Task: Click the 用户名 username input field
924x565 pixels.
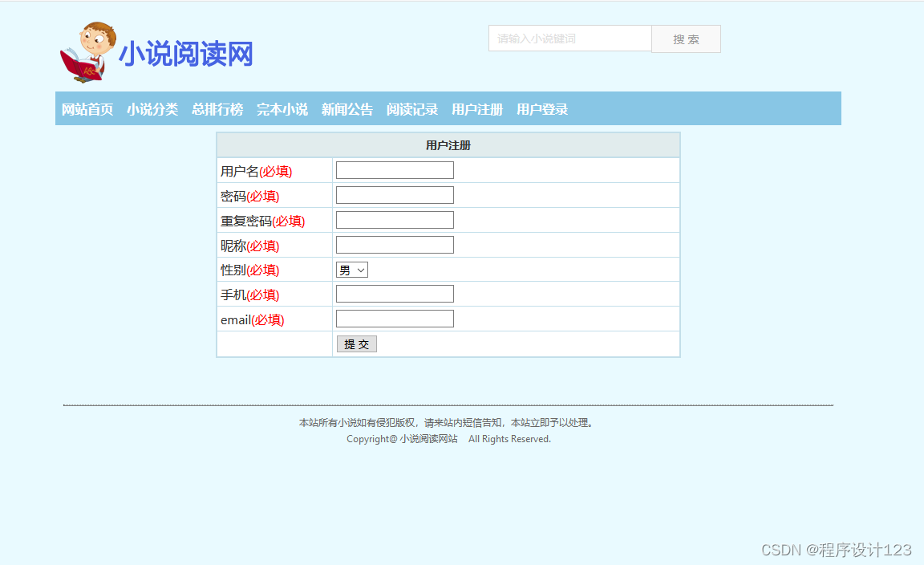Action: (x=394, y=169)
